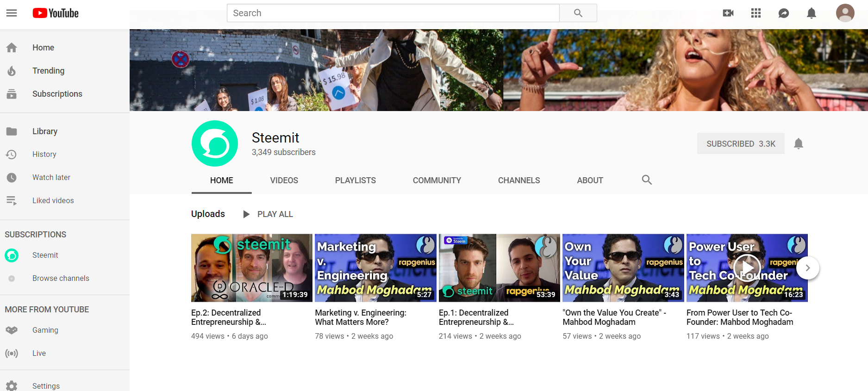Click the Search input field
Screen dimensions: 868x391
(393, 13)
